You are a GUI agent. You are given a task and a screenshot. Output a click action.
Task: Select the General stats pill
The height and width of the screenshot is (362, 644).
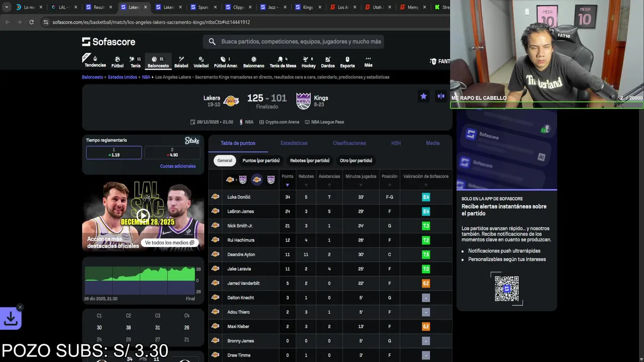point(225,160)
